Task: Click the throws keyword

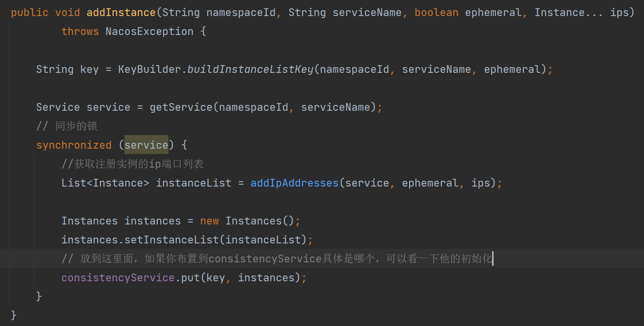Action: [80, 32]
